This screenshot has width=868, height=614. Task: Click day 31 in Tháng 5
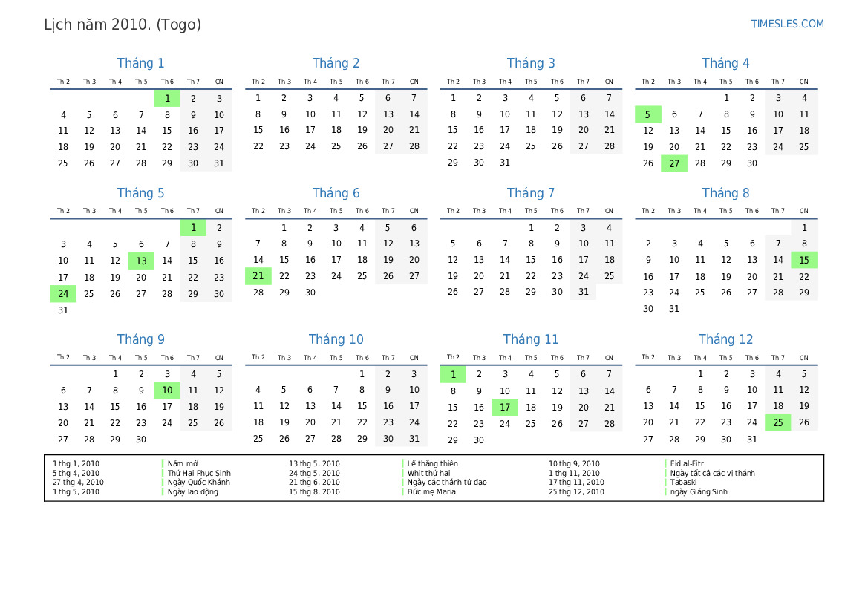point(63,310)
